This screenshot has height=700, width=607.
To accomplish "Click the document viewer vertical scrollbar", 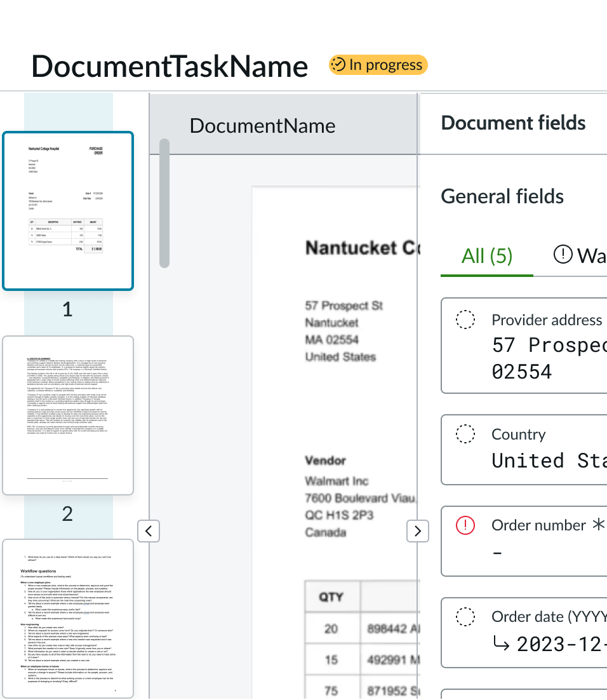I will (x=164, y=203).
